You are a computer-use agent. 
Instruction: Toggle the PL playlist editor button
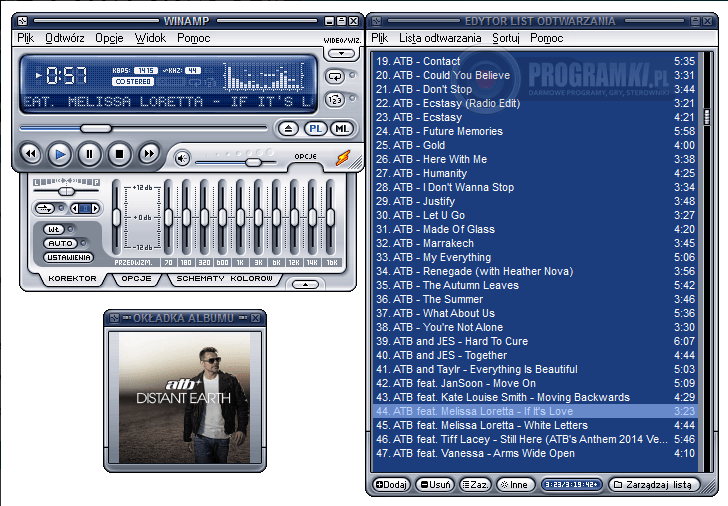(316, 129)
